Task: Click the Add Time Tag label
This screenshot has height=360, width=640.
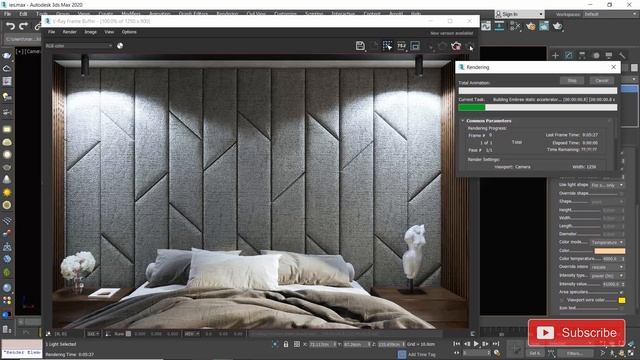Action: click(422, 354)
